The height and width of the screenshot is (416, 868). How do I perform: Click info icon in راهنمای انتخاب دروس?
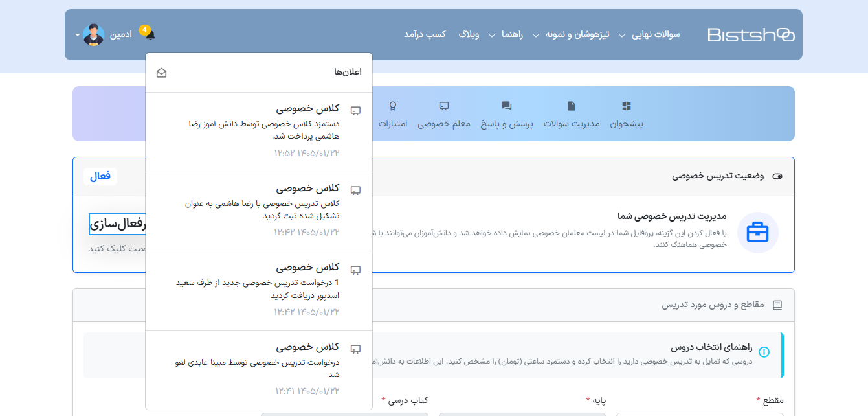tap(764, 352)
